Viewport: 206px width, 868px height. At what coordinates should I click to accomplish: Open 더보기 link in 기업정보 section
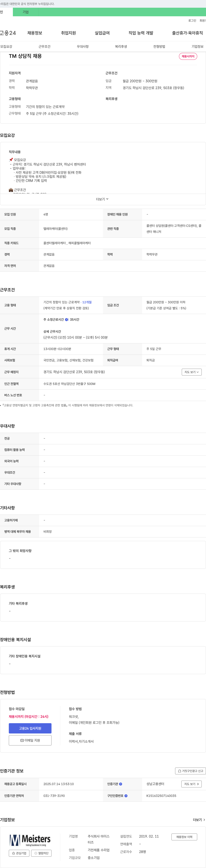click(x=199, y=820)
